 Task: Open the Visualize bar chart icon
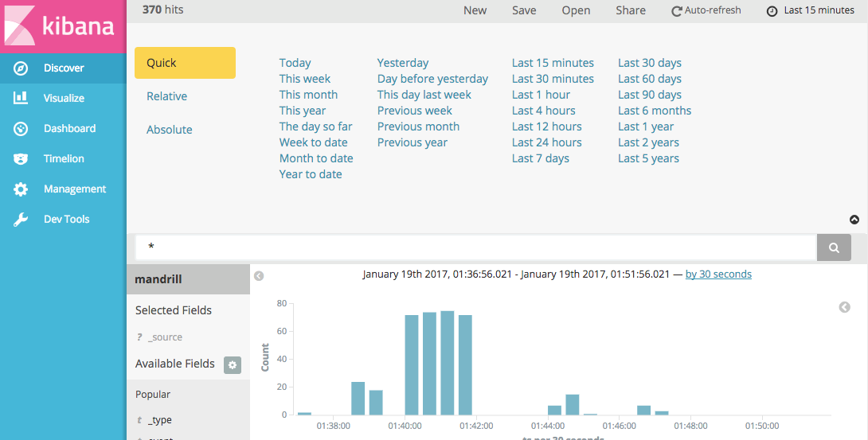[21, 99]
